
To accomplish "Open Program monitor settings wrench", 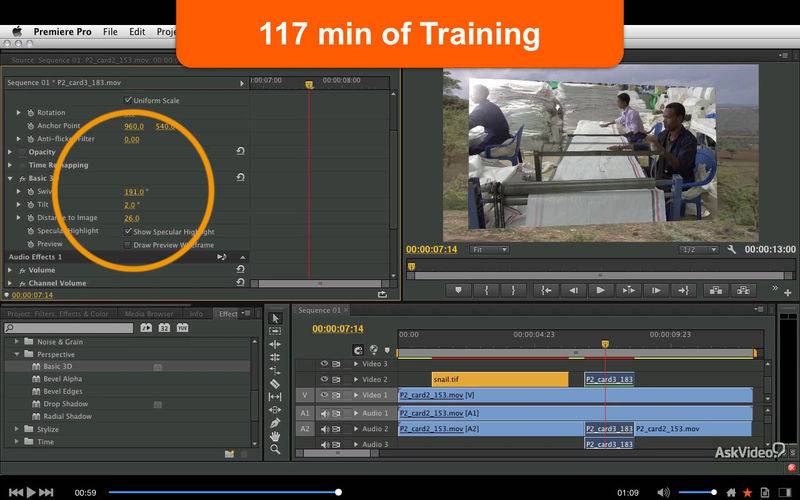I will 731,249.
